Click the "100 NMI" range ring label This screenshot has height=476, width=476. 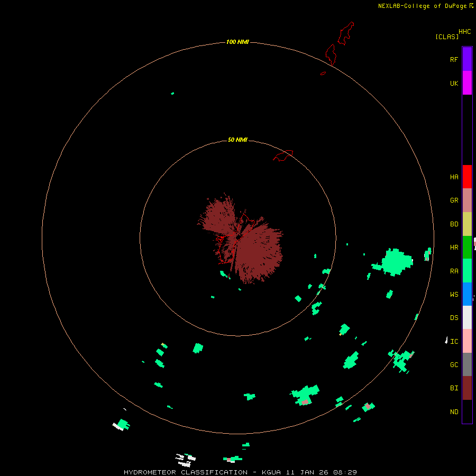click(x=237, y=42)
